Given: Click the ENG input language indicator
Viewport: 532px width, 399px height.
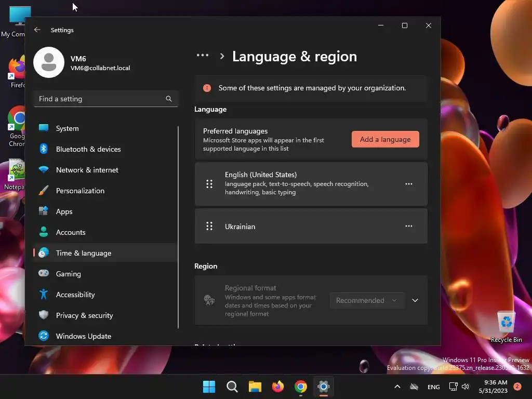Looking at the screenshot, I should click(x=434, y=387).
